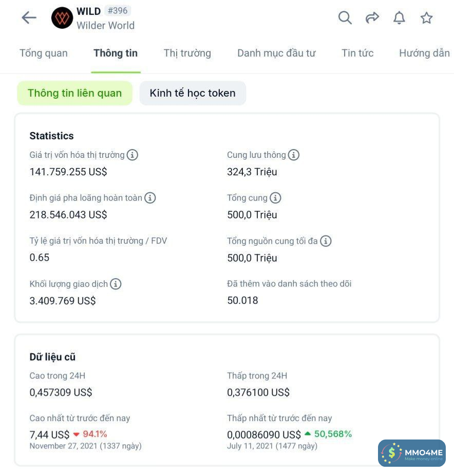Show info about Khối lượng giao dịch
Image resolution: width=454 pixels, height=476 pixels.
pos(116,284)
